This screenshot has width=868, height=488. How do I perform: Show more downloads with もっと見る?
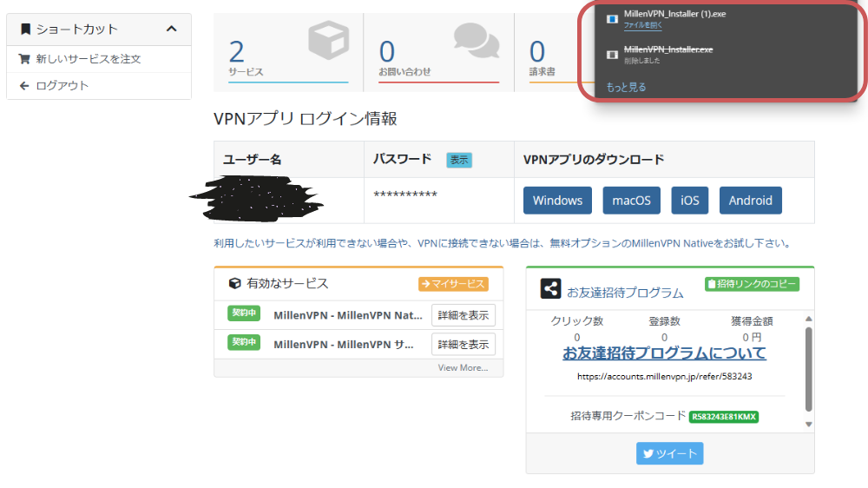point(626,87)
